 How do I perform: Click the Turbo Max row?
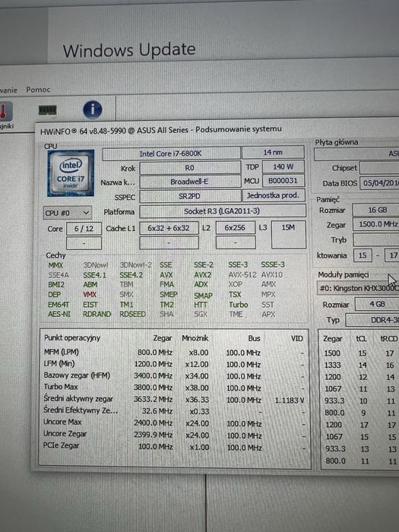point(174,388)
